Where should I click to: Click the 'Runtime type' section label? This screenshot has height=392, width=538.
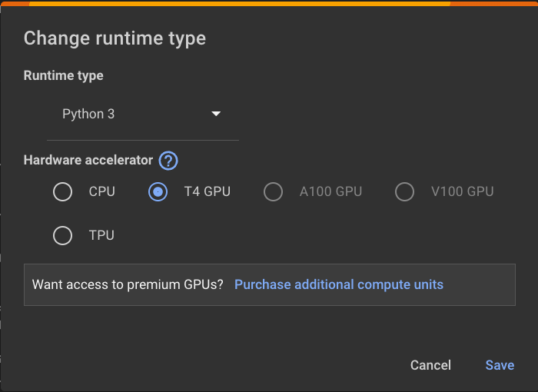pos(63,75)
